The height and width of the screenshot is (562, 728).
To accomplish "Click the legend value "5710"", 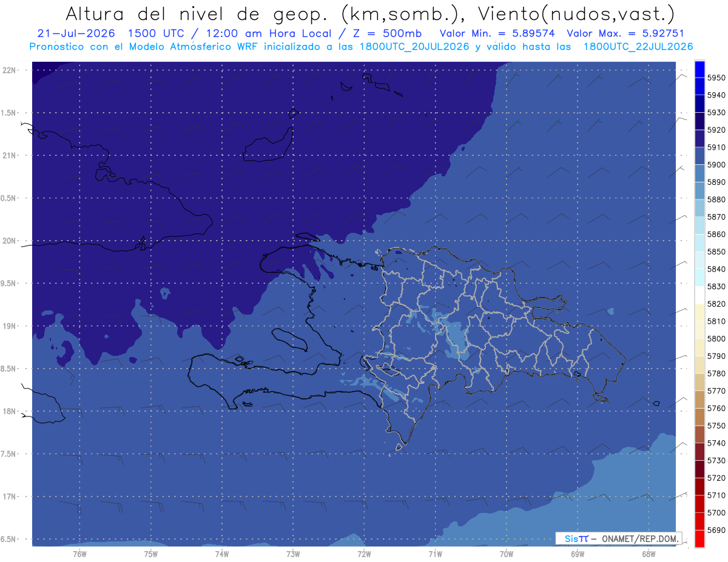I will (716, 495).
